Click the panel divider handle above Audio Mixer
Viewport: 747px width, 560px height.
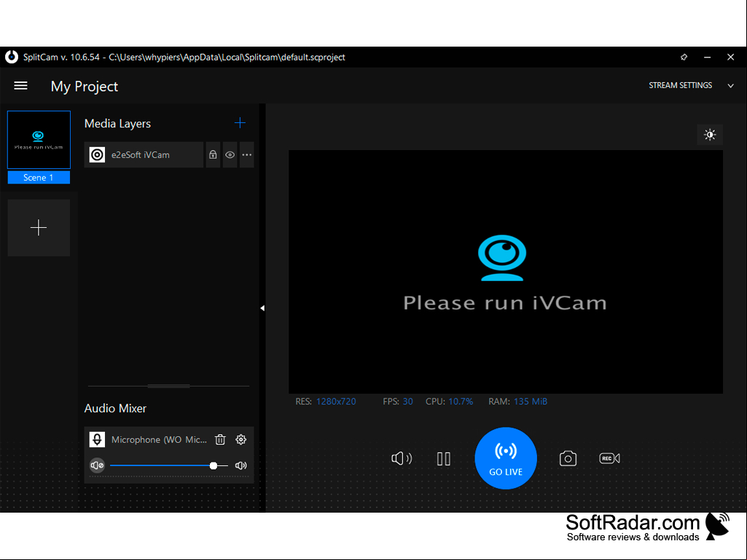168,386
